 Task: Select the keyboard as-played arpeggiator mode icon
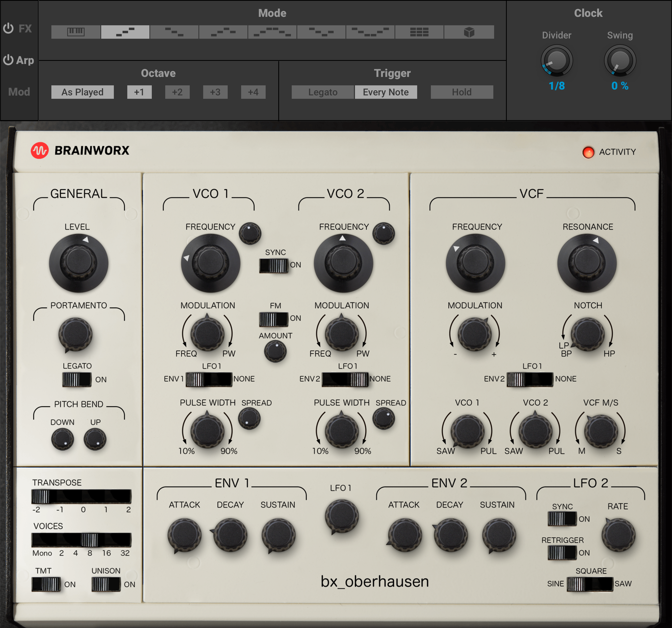75,32
